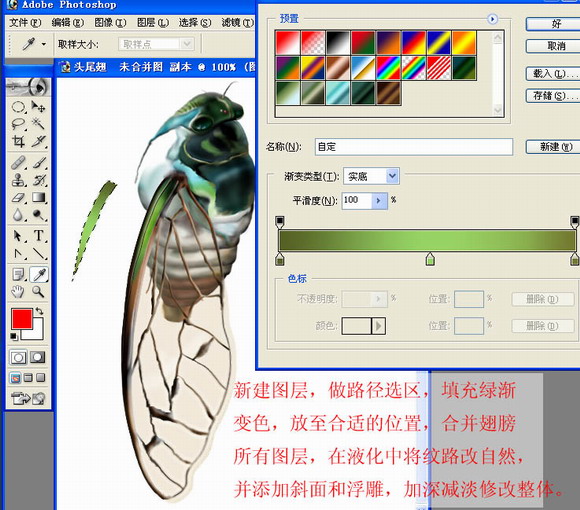Select the Clone Stamp tool
The height and width of the screenshot is (510, 580).
[18, 180]
